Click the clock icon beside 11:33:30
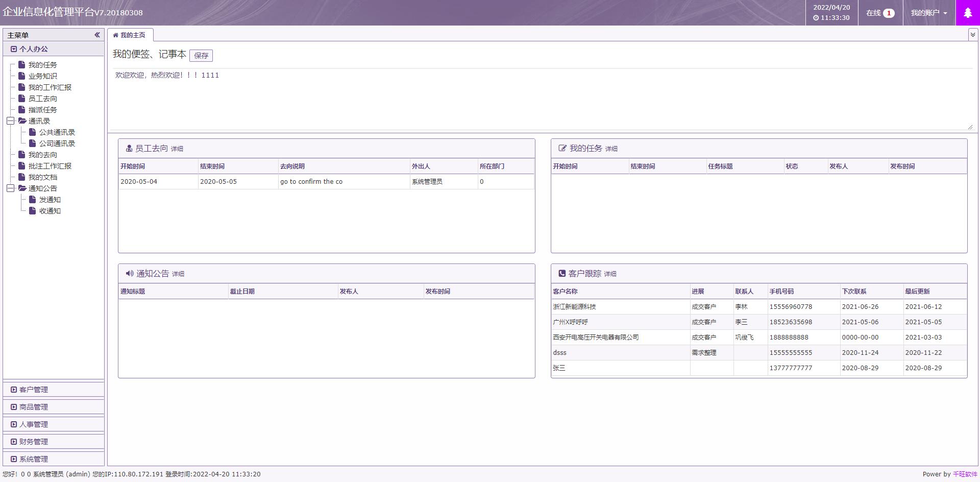 click(816, 18)
